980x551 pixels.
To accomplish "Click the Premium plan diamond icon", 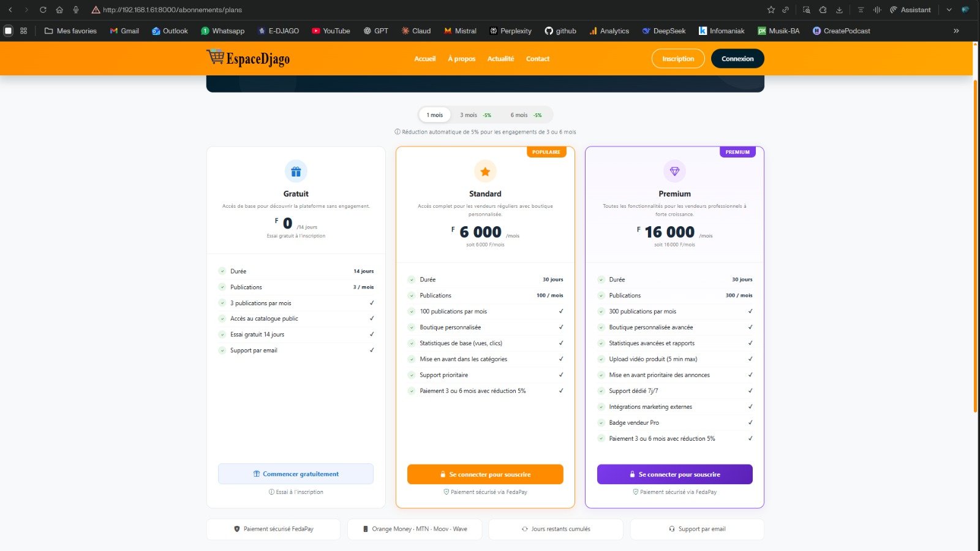I will click(674, 172).
